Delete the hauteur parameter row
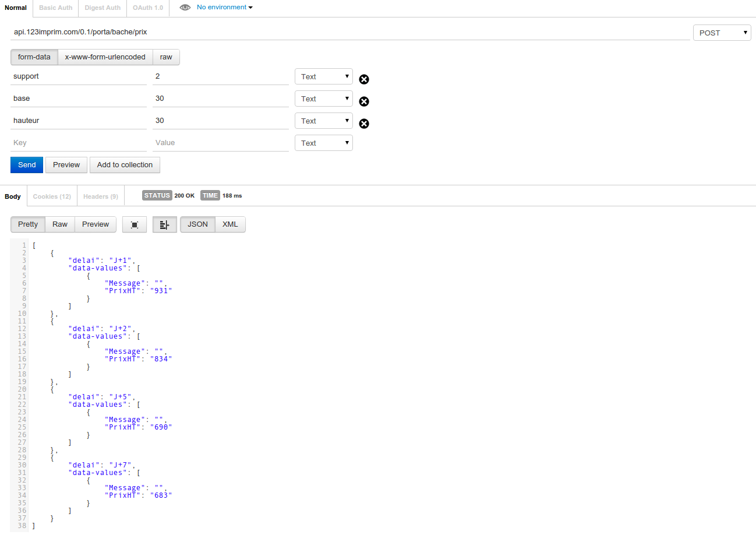The height and width of the screenshot is (538, 756). (364, 124)
